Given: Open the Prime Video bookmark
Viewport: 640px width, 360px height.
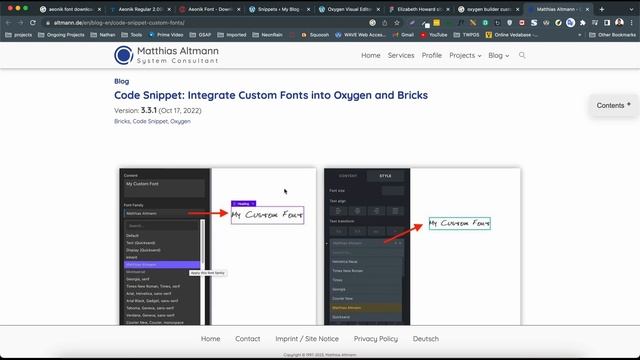Looking at the screenshot, I should coord(166,35).
